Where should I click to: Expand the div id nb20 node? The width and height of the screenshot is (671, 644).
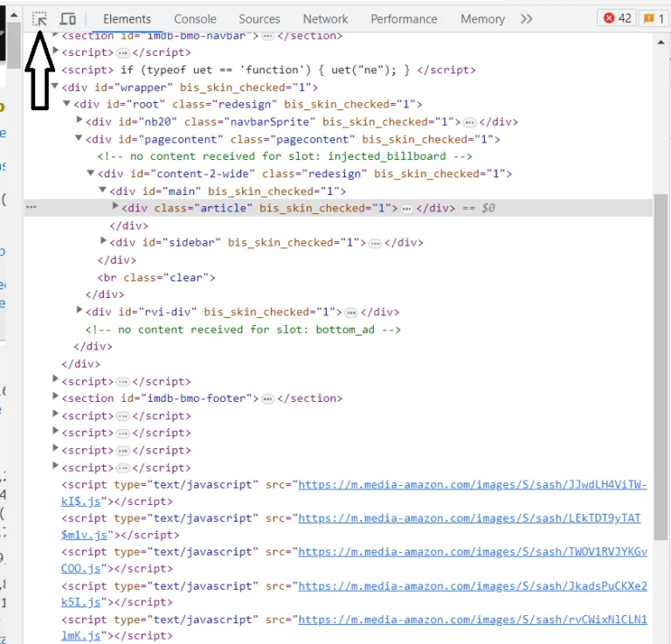[x=80, y=120]
